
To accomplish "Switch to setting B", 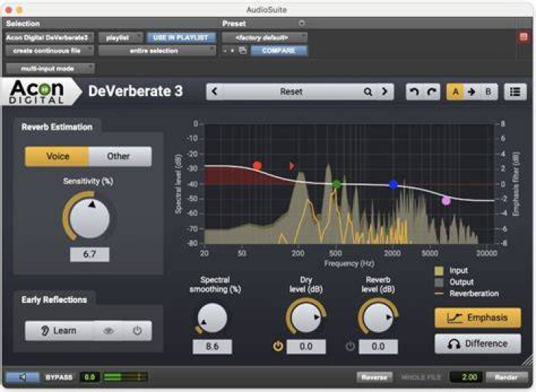I will 488,91.
